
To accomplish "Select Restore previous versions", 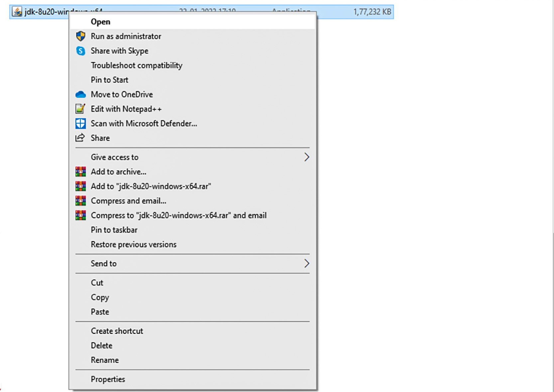I will click(134, 245).
